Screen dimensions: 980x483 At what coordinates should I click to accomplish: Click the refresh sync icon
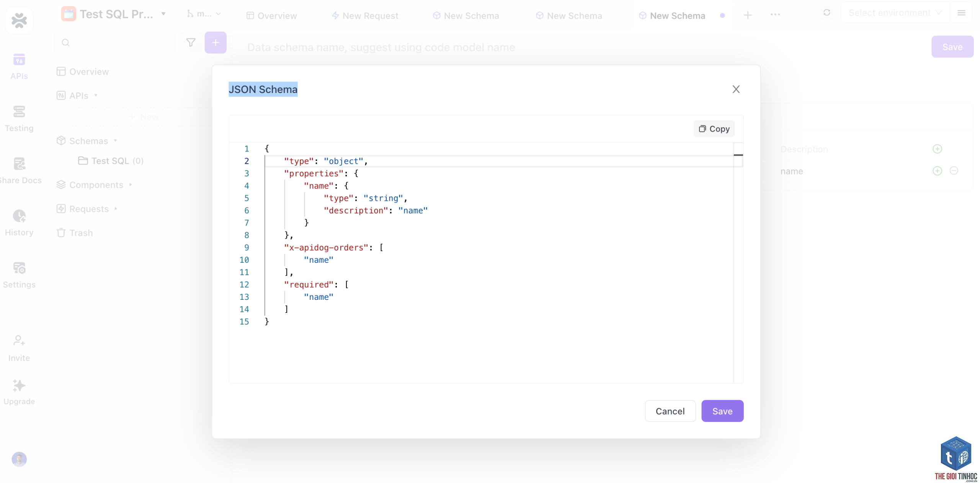(826, 13)
